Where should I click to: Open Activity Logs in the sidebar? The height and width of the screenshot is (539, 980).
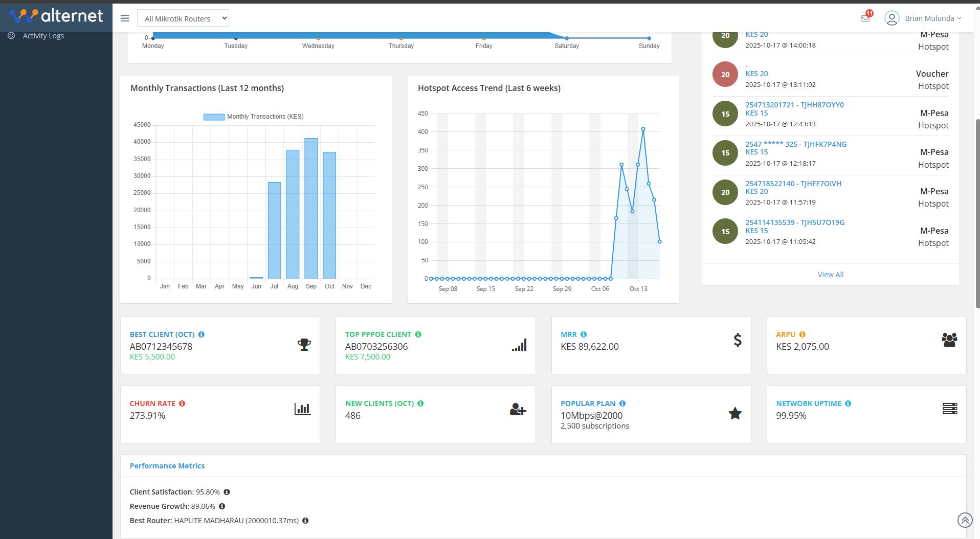tap(43, 36)
